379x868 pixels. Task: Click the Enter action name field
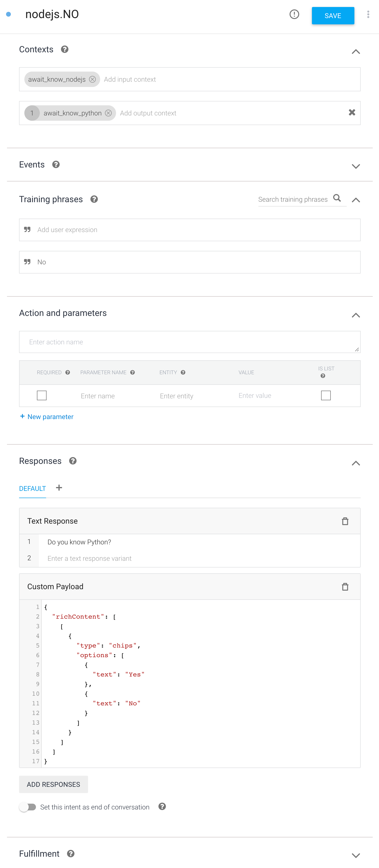(x=190, y=342)
